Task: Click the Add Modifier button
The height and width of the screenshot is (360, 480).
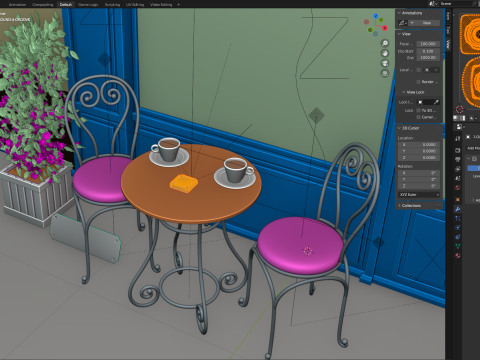Action: (473, 148)
